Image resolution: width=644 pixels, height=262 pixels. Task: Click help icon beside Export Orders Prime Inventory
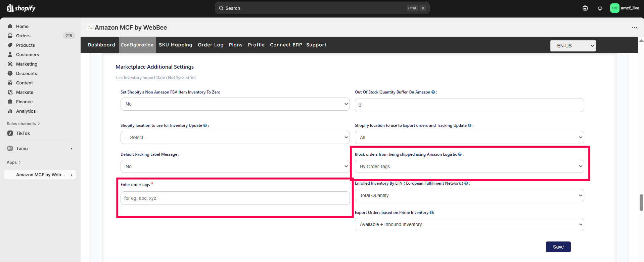tap(431, 213)
